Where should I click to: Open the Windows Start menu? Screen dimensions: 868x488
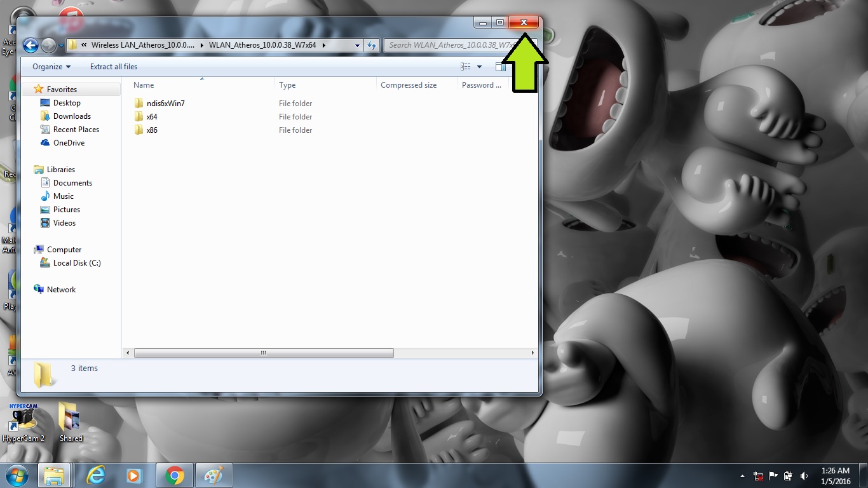(x=17, y=475)
